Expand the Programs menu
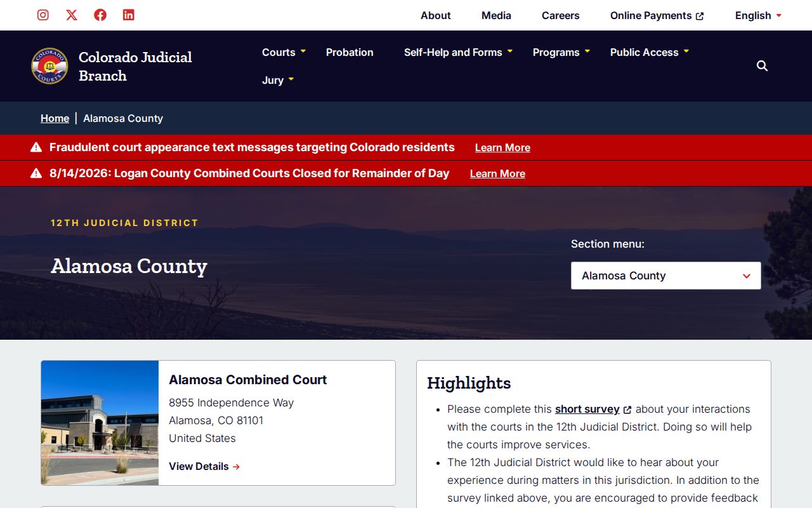The width and height of the screenshot is (812, 508). tap(562, 52)
